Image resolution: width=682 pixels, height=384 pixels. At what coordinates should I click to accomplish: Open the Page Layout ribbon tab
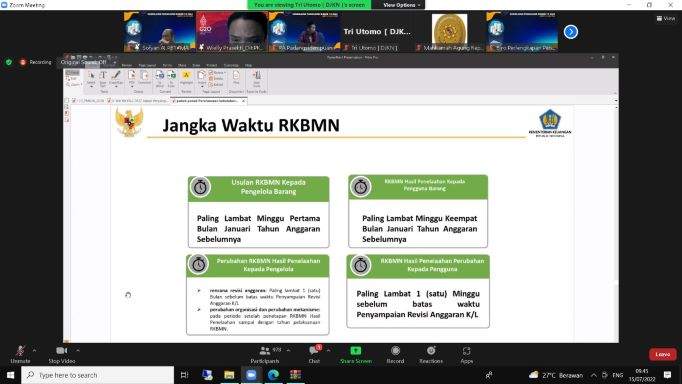147,65
